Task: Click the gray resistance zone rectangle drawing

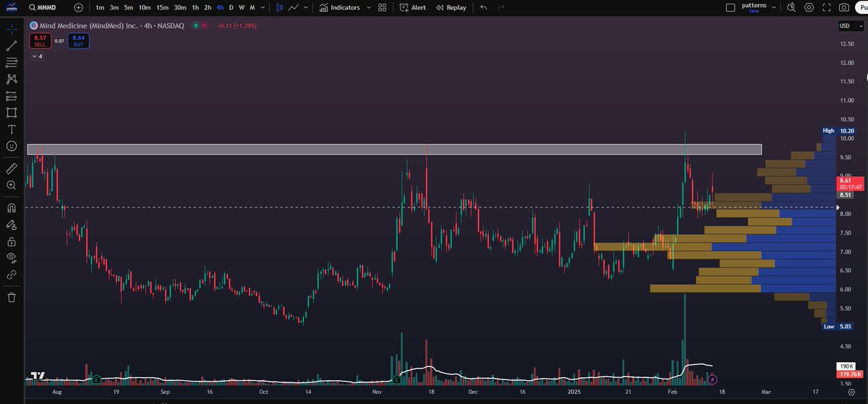Action: [x=394, y=149]
